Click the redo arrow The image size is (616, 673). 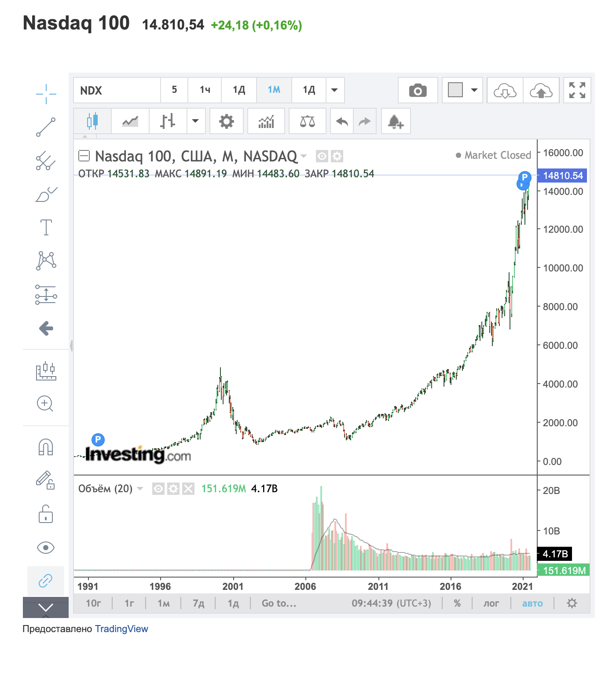(x=365, y=121)
